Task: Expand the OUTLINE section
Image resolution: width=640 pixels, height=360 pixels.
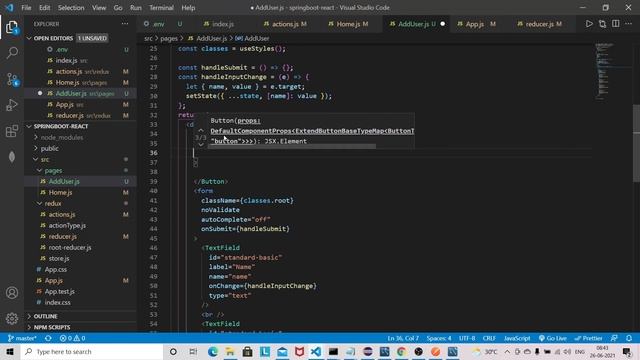Action: [x=45, y=316]
